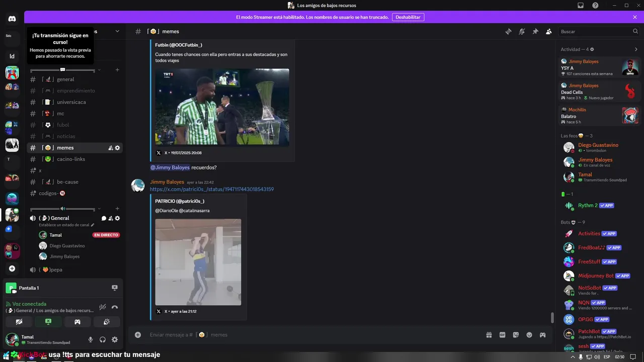
Task: Join the pepa voice channel
Action: click(74, 270)
